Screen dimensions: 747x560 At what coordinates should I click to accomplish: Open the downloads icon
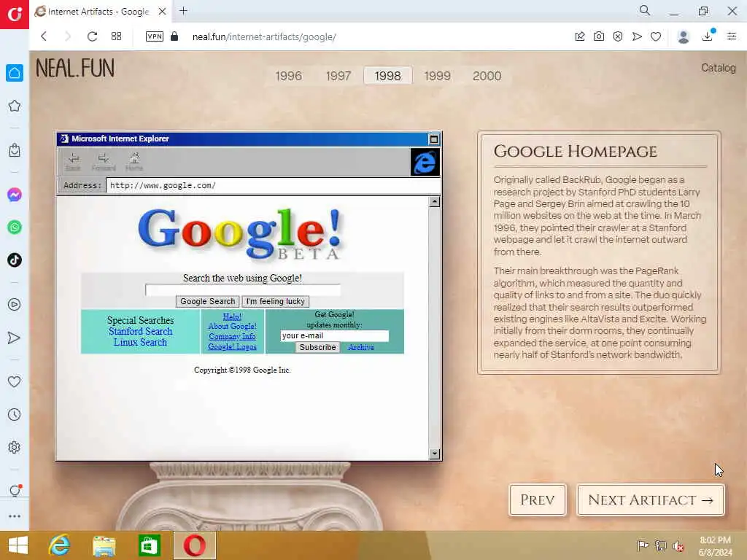coord(708,36)
